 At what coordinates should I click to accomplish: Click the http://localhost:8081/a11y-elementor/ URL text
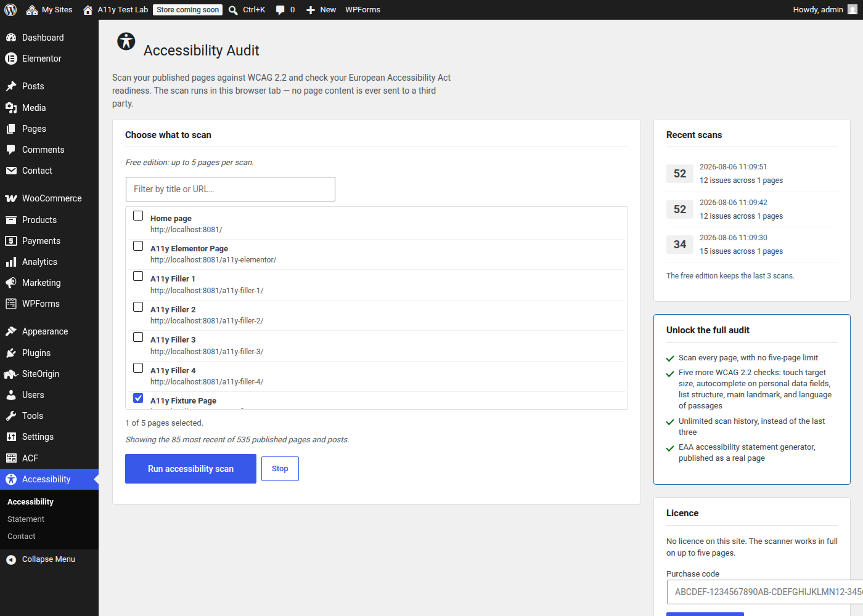click(213, 260)
